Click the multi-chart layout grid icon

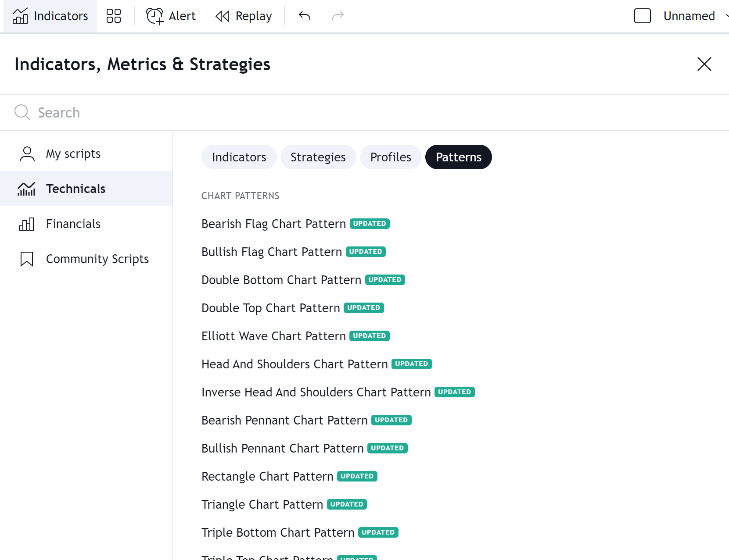point(113,16)
